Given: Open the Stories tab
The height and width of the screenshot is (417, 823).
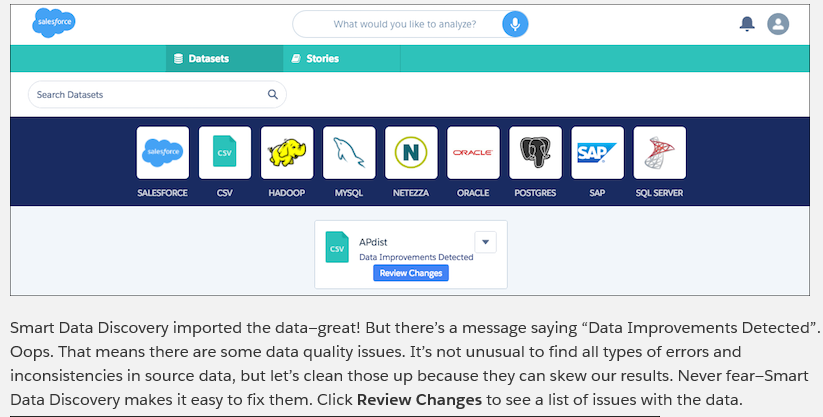Looking at the screenshot, I should [315, 59].
